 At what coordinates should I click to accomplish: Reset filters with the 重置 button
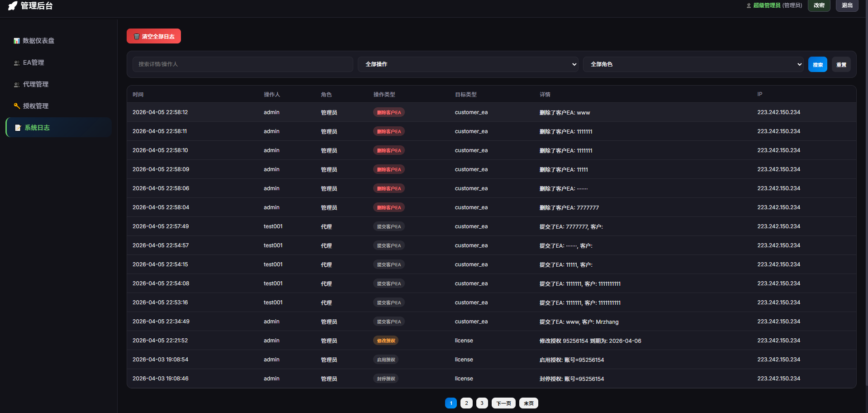[841, 64]
